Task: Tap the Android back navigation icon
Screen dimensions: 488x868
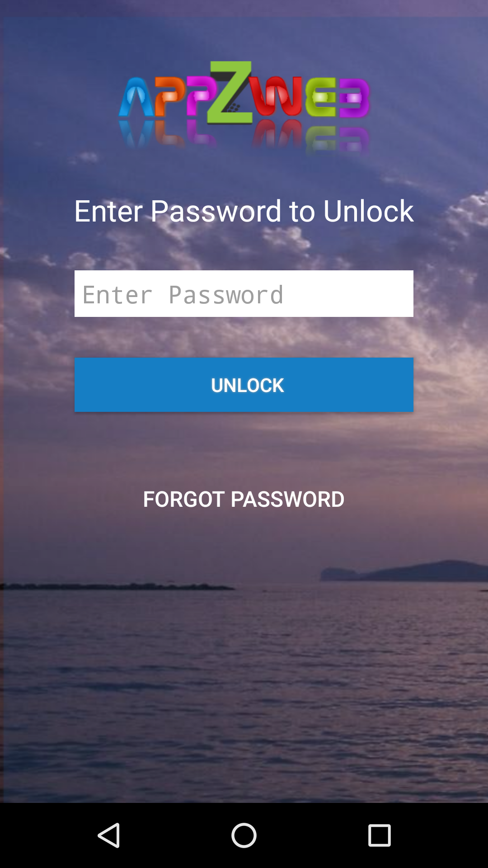Action: (x=109, y=835)
